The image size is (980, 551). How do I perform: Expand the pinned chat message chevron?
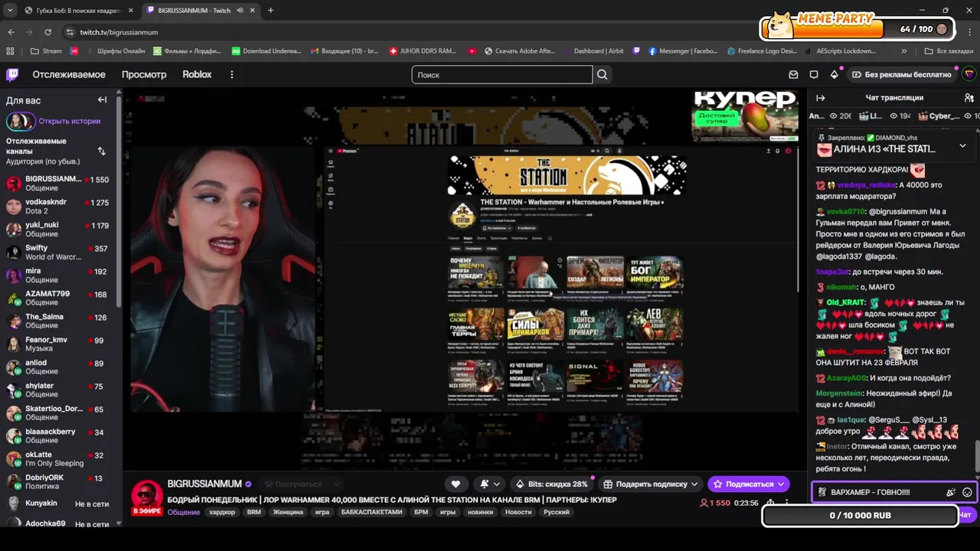pyautogui.click(x=962, y=145)
